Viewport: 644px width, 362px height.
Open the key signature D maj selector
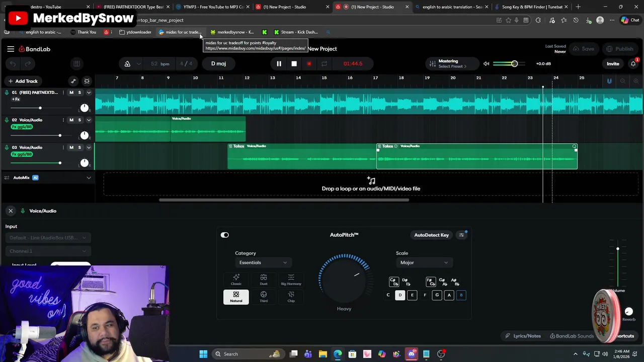(218, 64)
